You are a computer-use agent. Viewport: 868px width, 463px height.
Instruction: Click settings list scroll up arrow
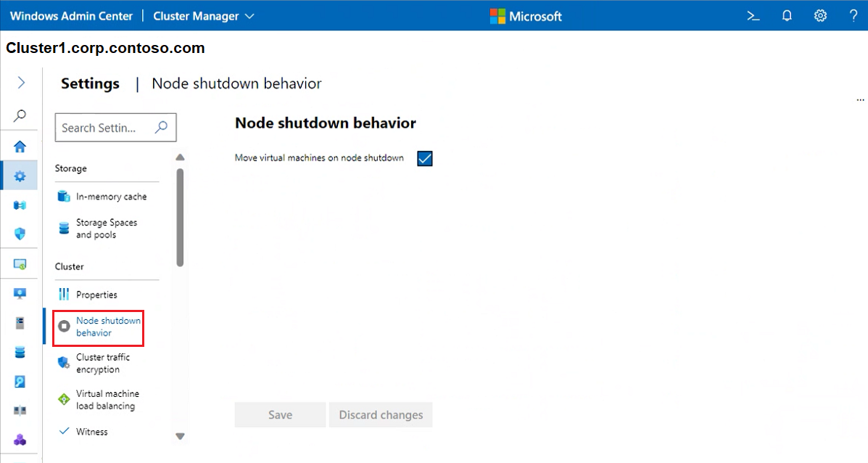180,157
